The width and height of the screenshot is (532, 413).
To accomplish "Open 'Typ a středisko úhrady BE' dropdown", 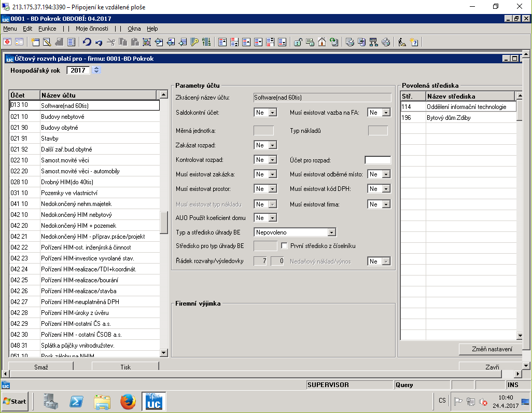I will pyautogui.click(x=332, y=232).
